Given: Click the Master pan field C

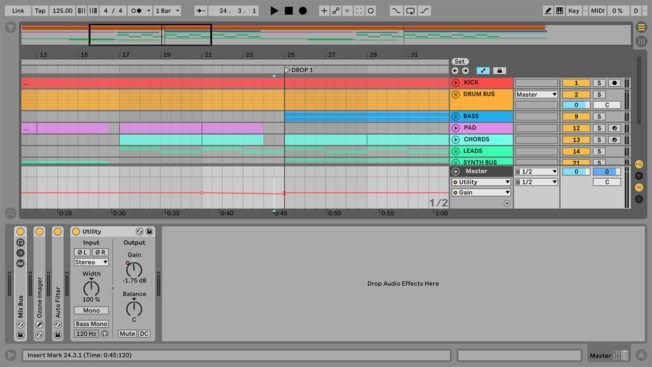Looking at the screenshot, I should click(x=607, y=182).
